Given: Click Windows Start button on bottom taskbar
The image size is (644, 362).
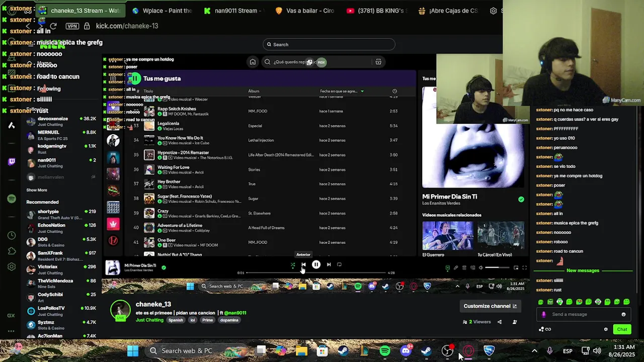Looking at the screenshot, I should tap(133, 351).
